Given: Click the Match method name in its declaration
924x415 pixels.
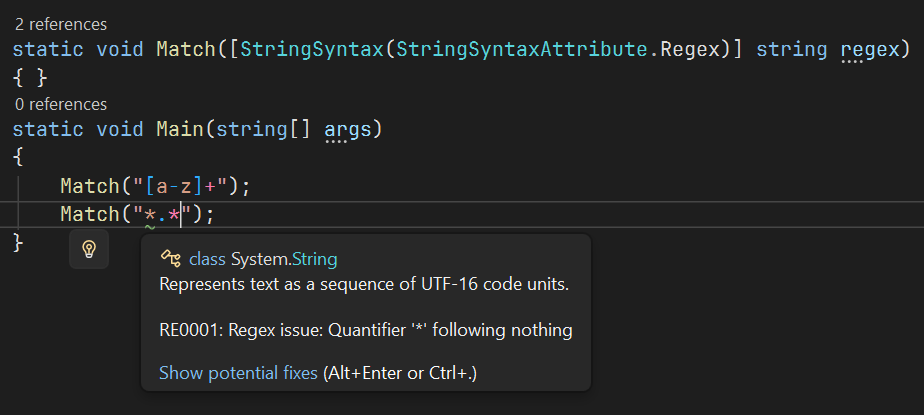Looking at the screenshot, I should pyautogui.click(x=185, y=49).
